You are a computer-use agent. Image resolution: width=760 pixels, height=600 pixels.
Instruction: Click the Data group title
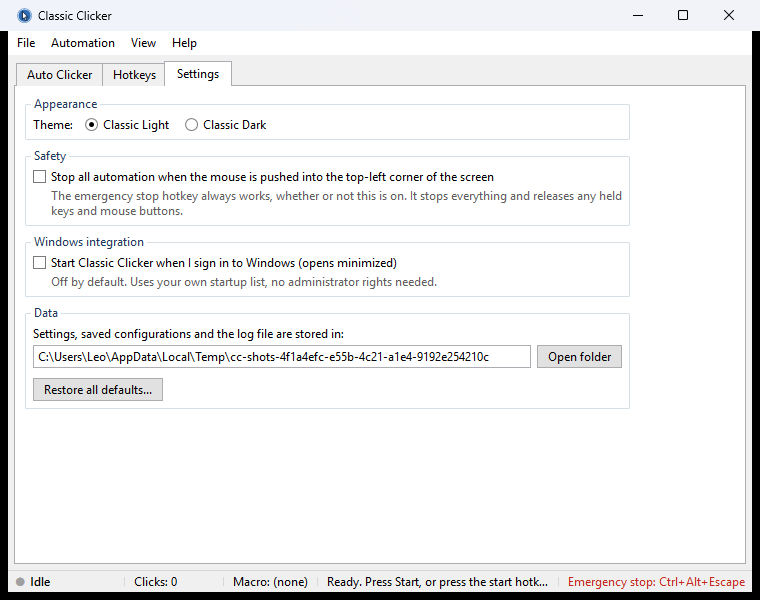(x=46, y=313)
